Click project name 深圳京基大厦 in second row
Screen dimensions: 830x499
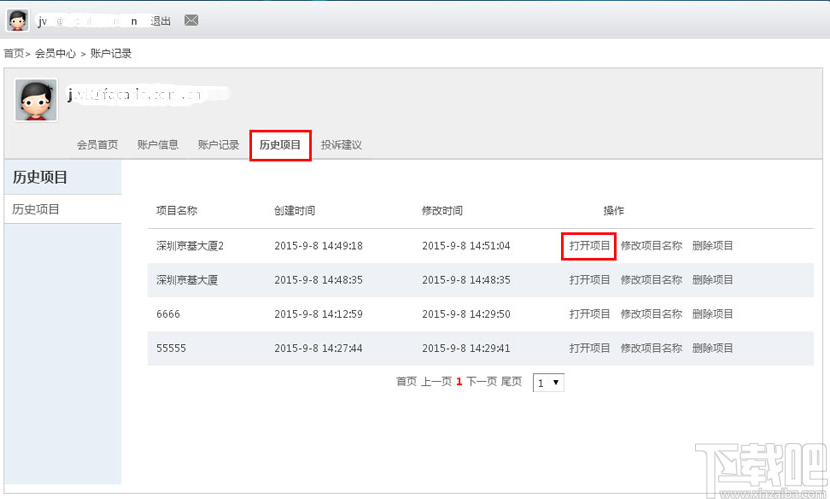click(x=187, y=280)
